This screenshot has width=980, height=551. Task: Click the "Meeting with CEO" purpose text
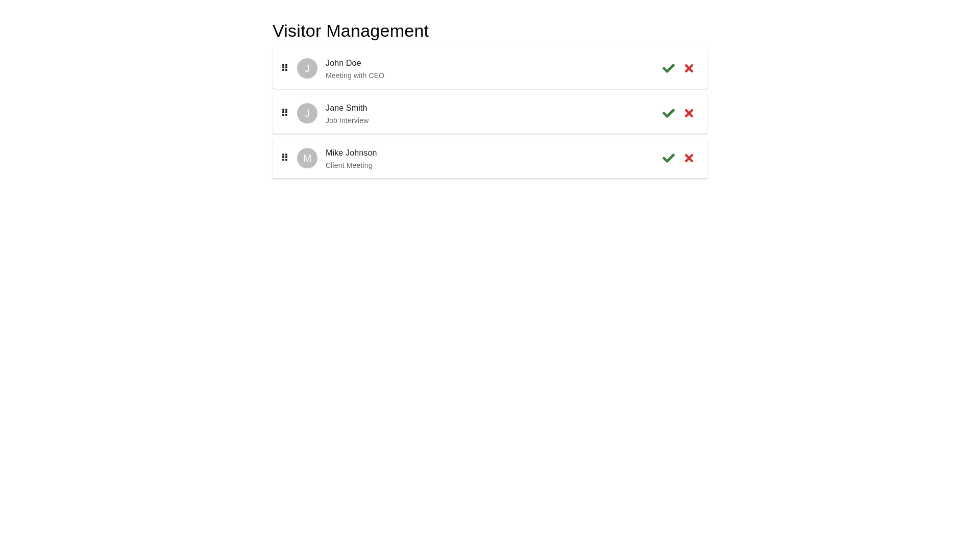click(355, 76)
